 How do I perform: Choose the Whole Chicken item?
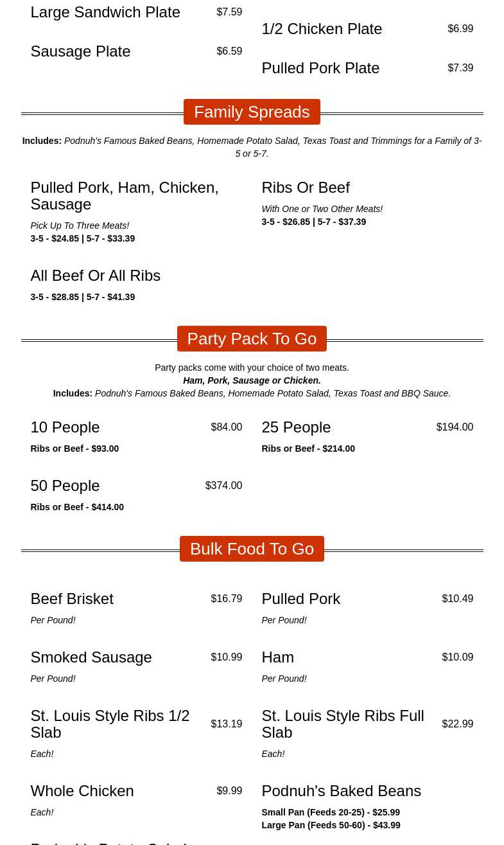coord(82,791)
